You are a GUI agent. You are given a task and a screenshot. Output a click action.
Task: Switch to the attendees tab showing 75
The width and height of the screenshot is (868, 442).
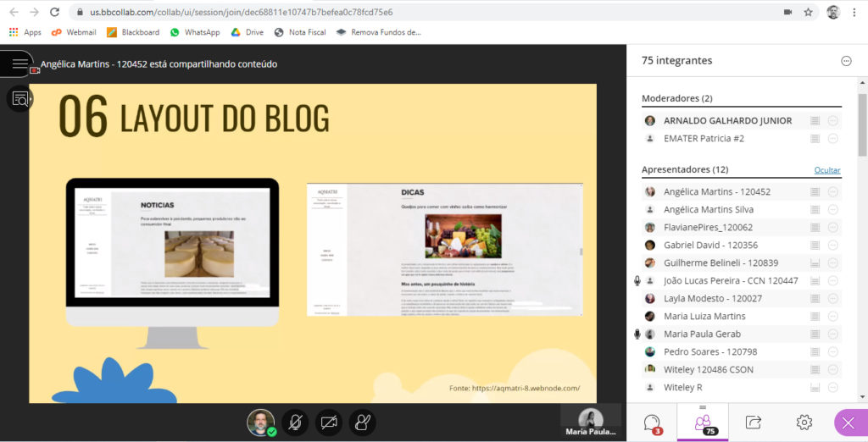702,422
